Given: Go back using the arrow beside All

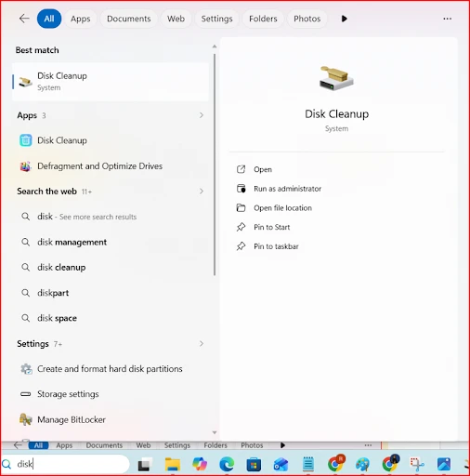Looking at the screenshot, I should (x=24, y=19).
